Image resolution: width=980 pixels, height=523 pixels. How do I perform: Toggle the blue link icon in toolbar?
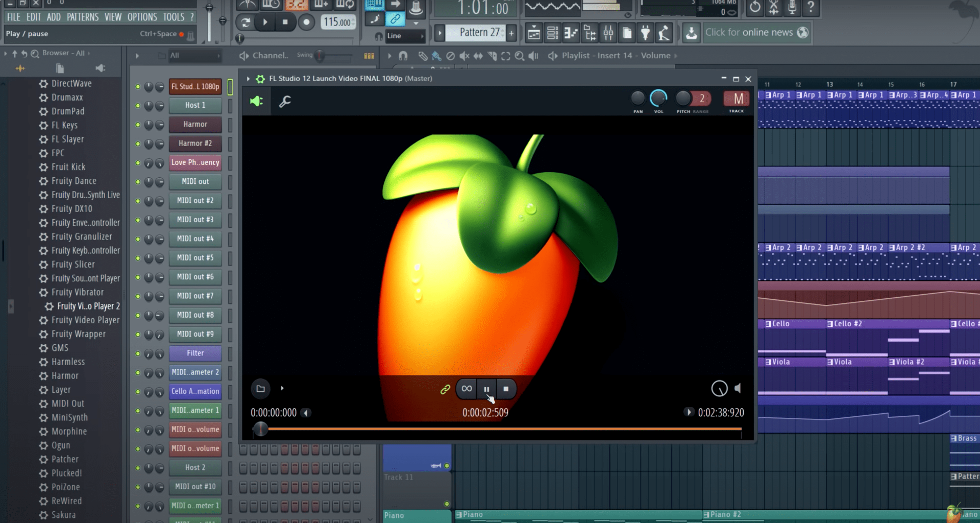coord(395,19)
